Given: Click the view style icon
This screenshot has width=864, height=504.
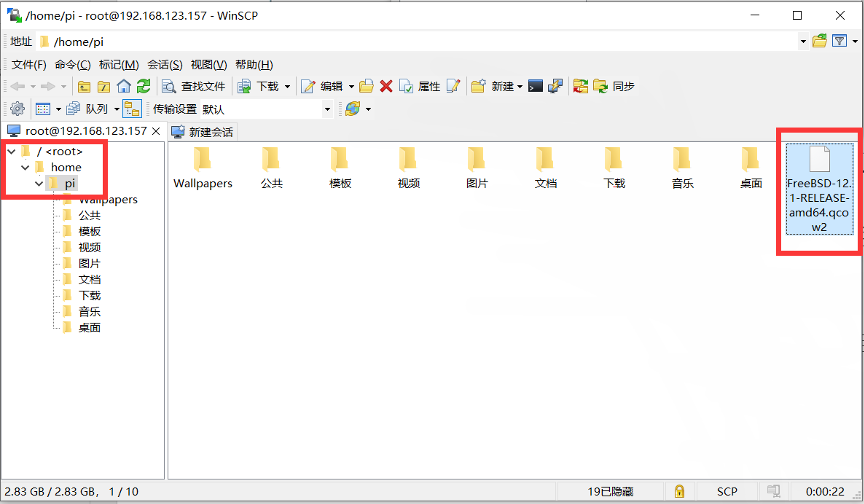Looking at the screenshot, I should [42, 109].
